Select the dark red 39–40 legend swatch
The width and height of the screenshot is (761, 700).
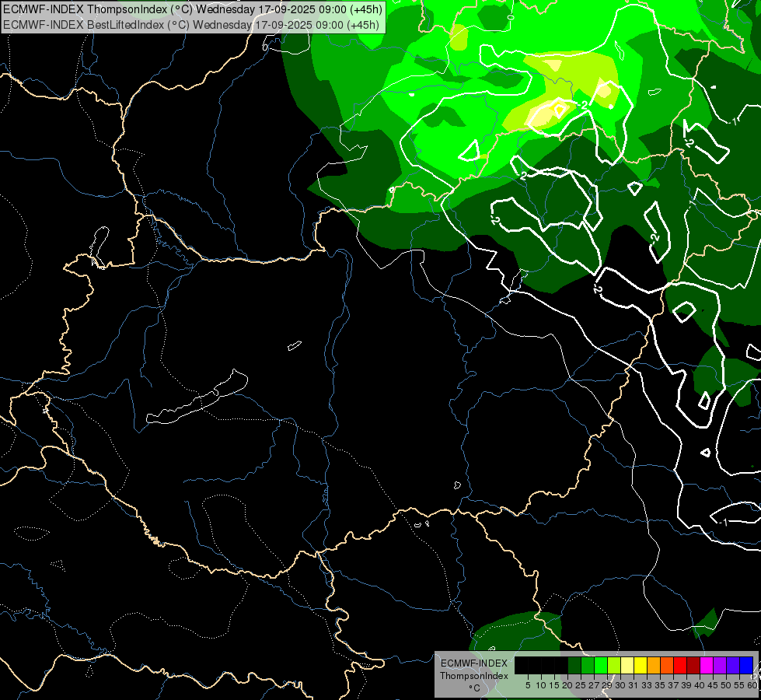(x=693, y=665)
